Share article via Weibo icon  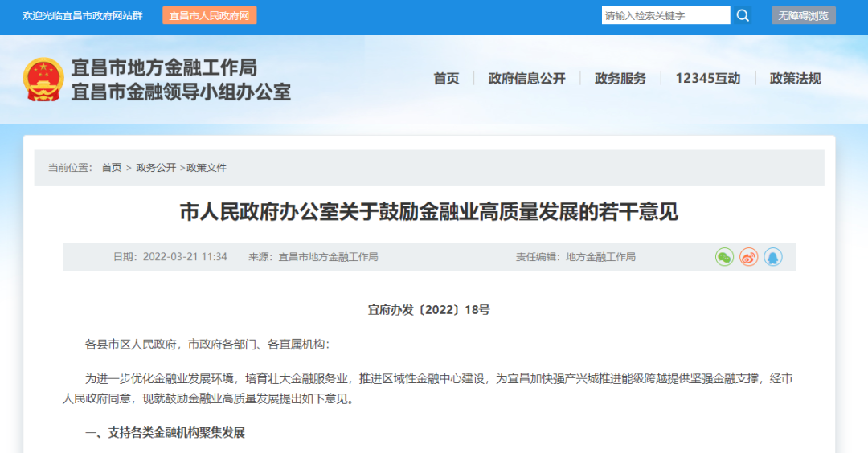tap(749, 257)
